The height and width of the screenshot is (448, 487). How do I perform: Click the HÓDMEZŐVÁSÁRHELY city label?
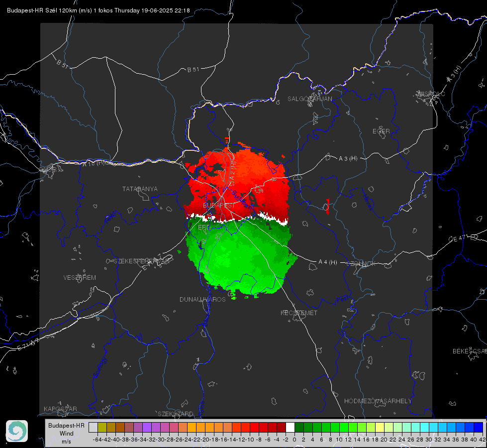pyautogui.click(x=378, y=401)
